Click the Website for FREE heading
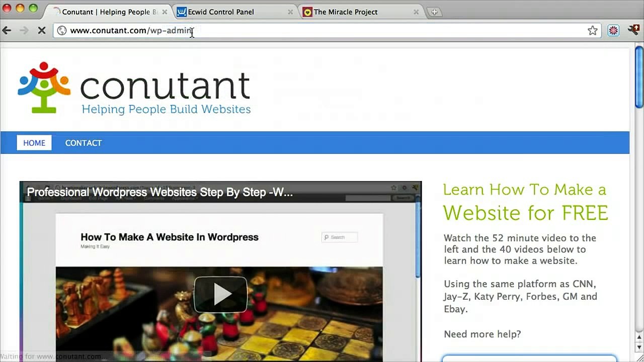The height and width of the screenshot is (362, 644). tap(525, 213)
